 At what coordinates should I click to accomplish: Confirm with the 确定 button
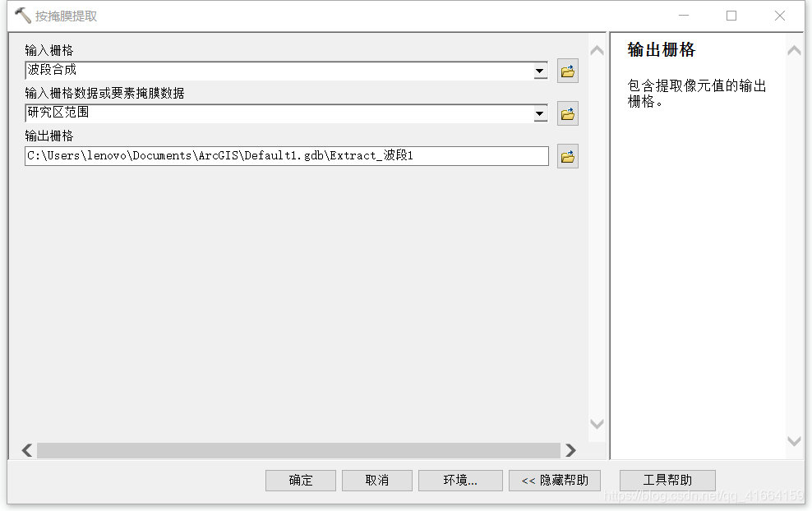[300, 481]
